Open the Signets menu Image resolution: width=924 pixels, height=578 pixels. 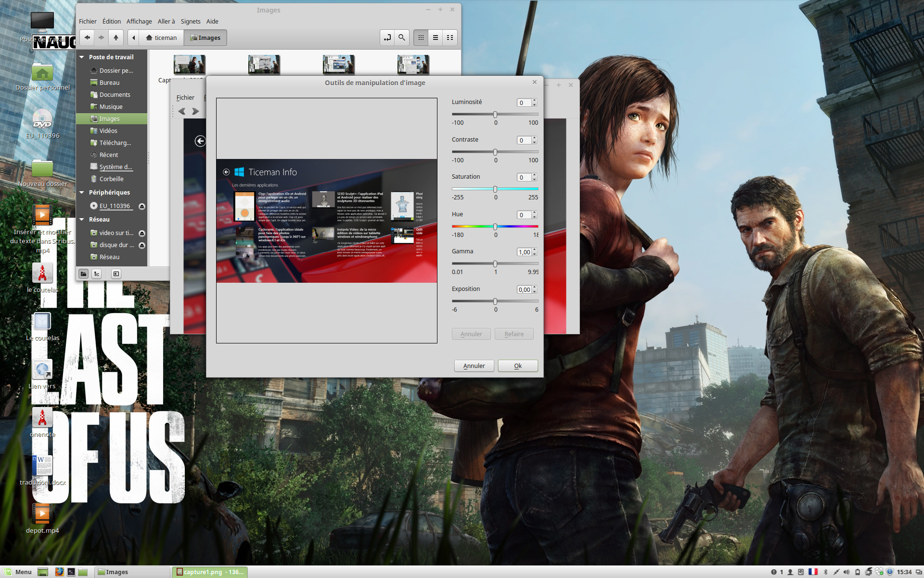[191, 21]
